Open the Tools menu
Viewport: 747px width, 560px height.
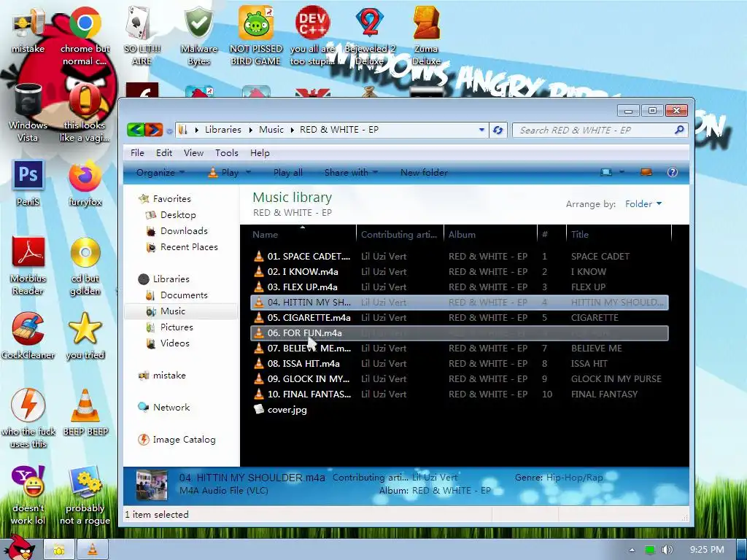[227, 153]
